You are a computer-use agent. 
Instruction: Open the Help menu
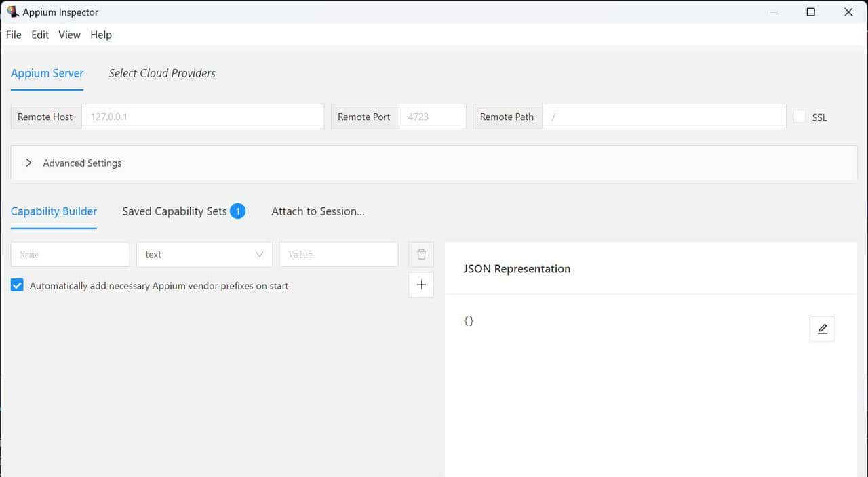[100, 35]
